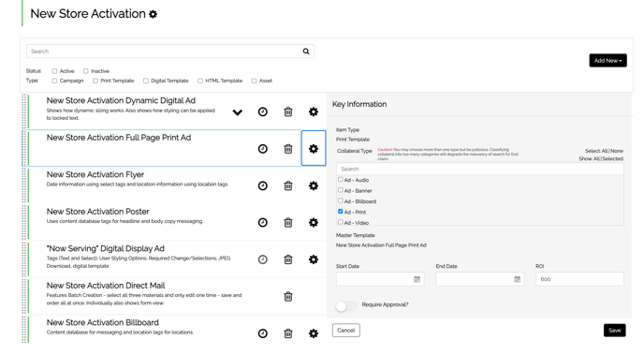
Task: Open history clock for Full Page Print Ad
Action: point(263,149)
